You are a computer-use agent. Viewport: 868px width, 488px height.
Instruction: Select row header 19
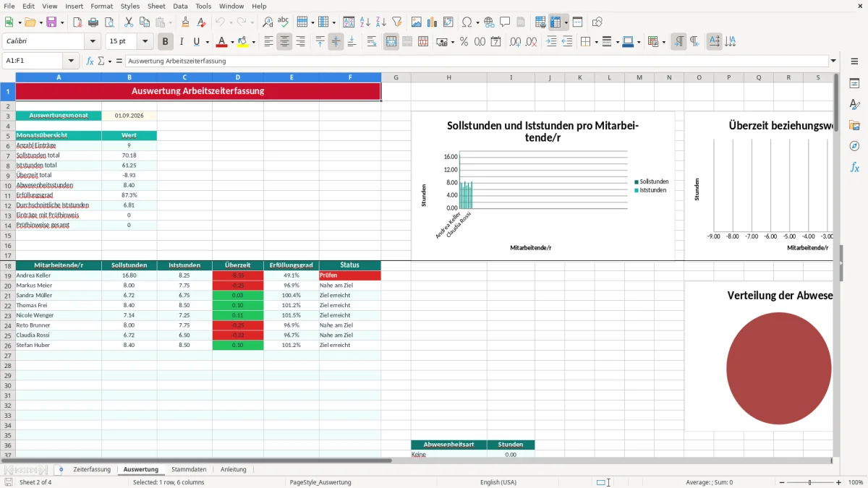click(8, 275)
